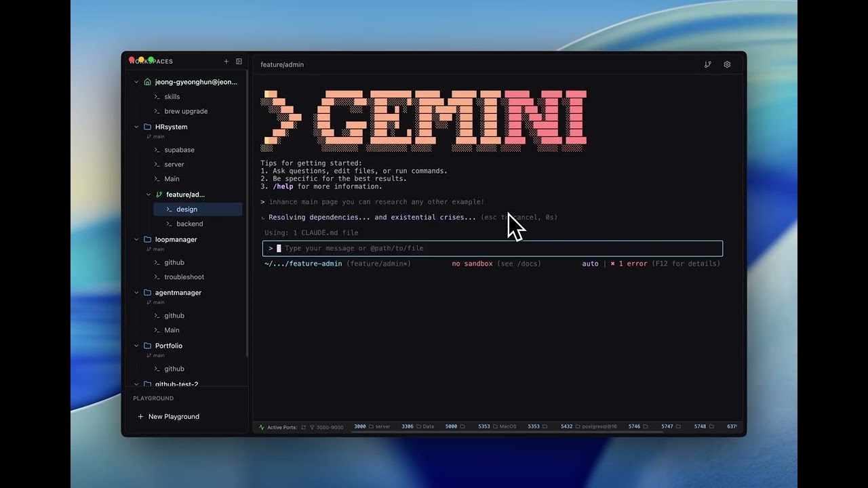This screenshot has height=488, width=868.
Task: Click the auto model selector in status bar
Action: 590,264
